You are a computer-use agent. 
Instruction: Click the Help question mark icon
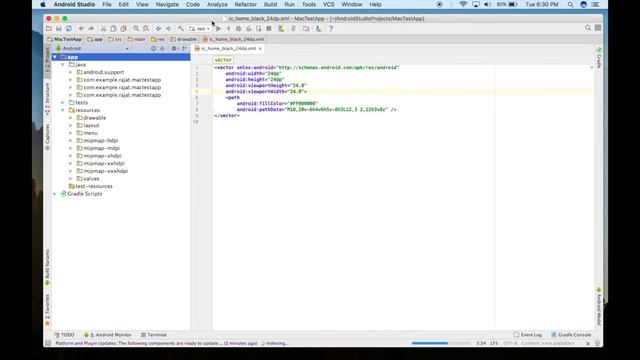[x=331, y=29]
